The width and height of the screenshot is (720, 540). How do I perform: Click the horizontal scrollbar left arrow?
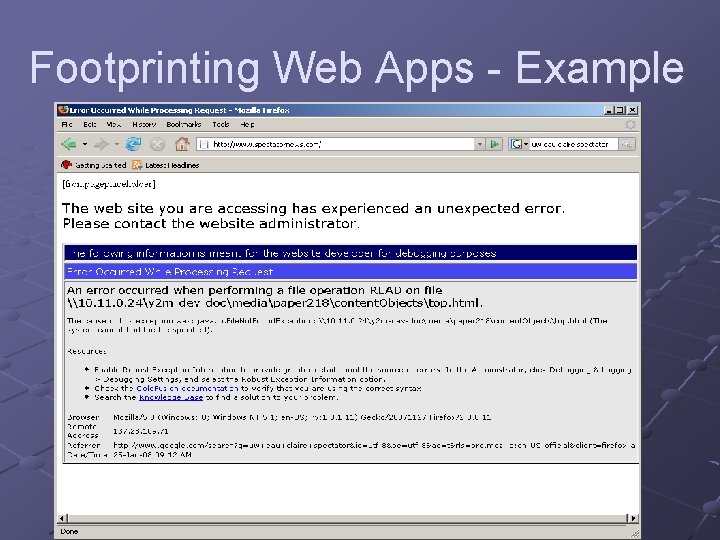(63, 518)
